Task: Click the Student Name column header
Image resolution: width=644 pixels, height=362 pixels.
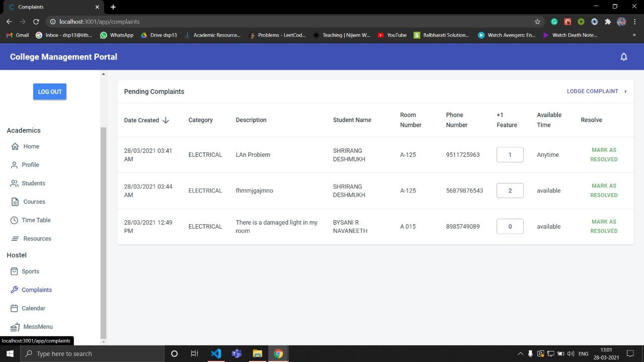Action: tap(352, 120)
